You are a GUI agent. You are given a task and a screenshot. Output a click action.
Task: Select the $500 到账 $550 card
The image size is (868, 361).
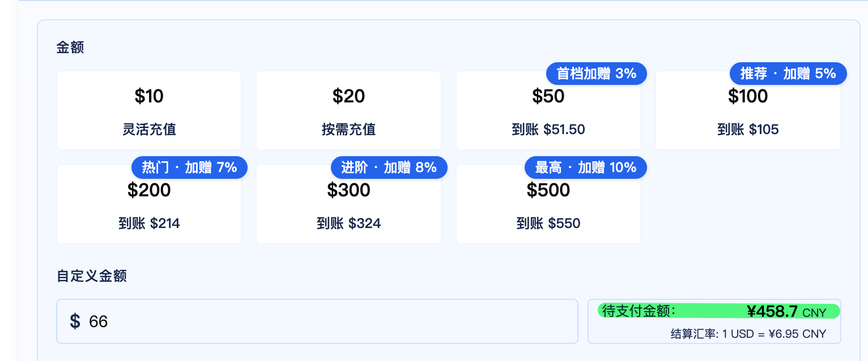548,204
